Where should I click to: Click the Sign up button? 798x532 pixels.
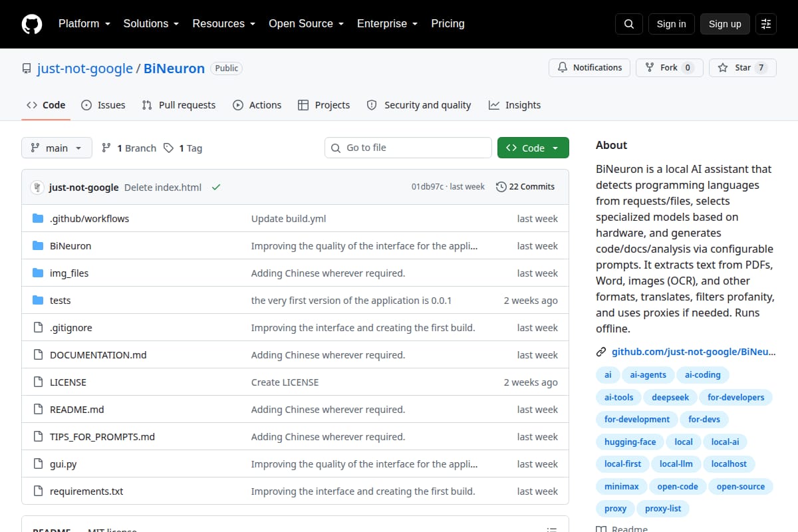tap(725, 24)
